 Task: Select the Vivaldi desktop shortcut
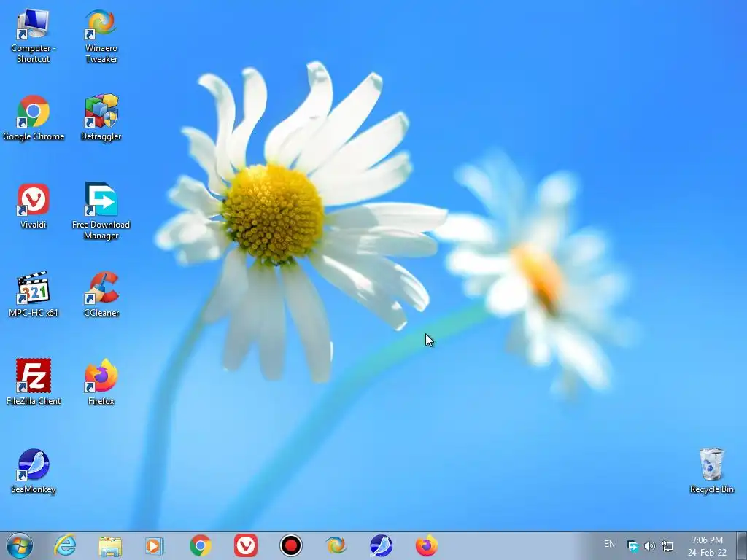pyautogui.click(x=33, y=206)
